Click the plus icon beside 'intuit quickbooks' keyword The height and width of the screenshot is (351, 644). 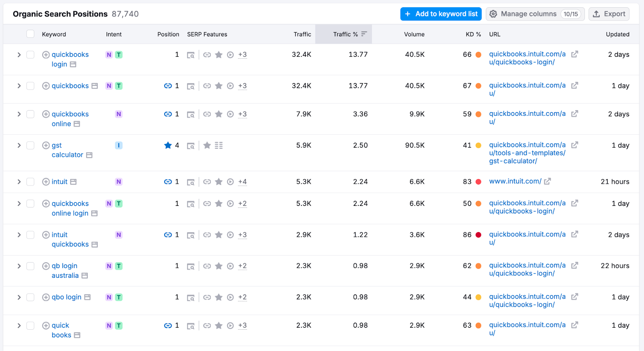click(x=46, y=235)
